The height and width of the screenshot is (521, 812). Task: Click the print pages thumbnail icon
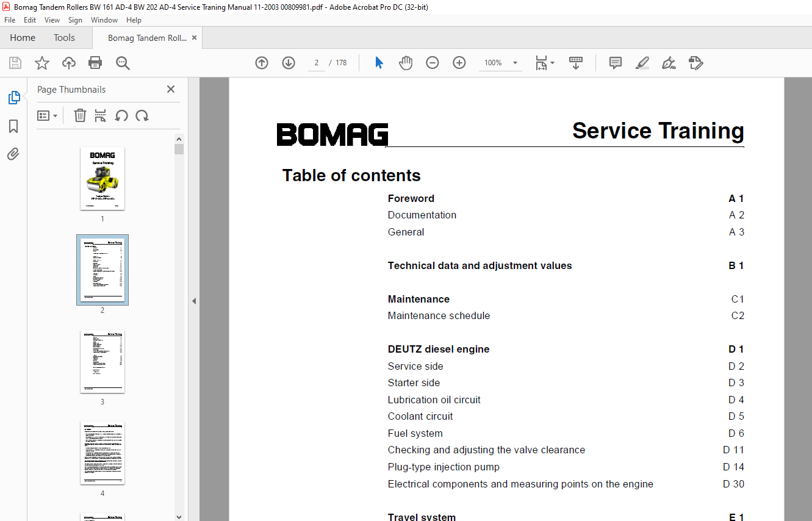tap(101, 115)
